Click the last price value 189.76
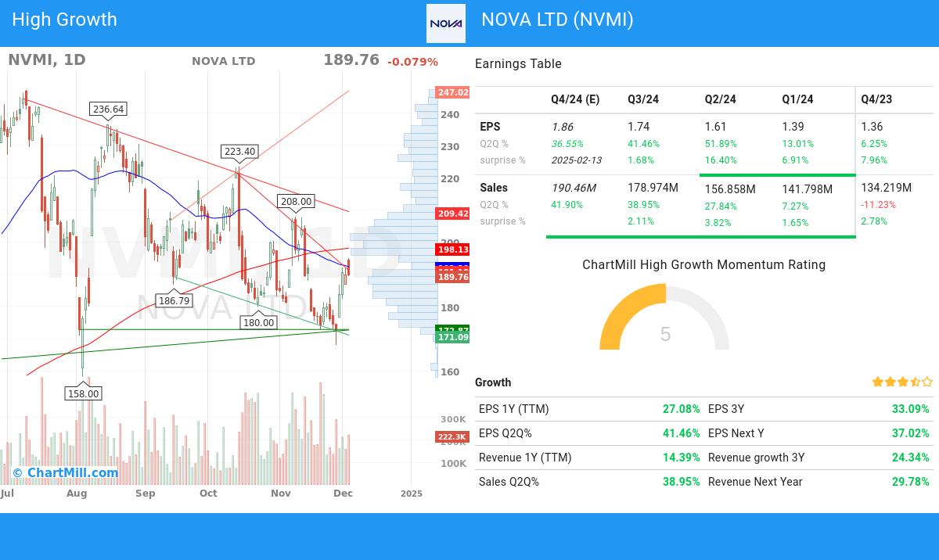 click(x=351, y=60)
